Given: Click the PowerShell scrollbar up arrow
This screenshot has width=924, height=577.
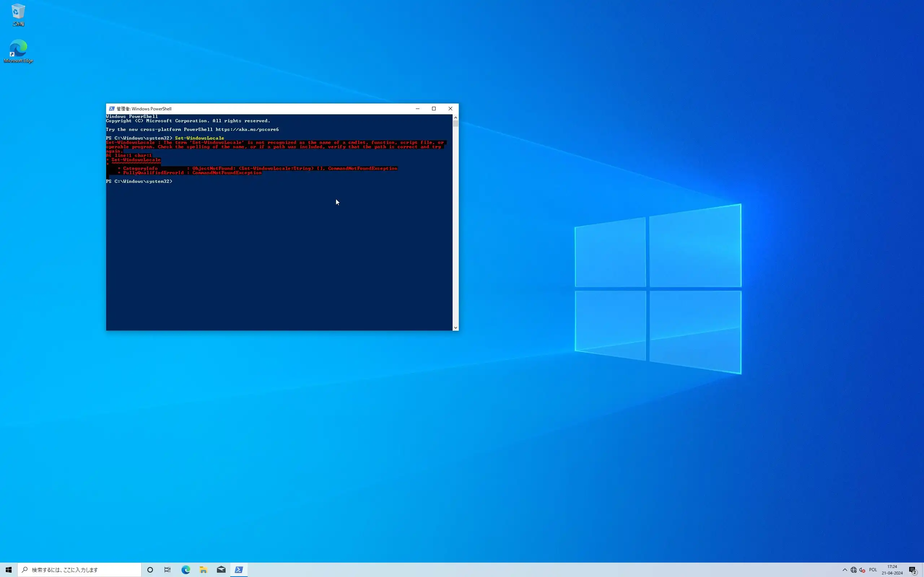Looking at the screenshot, I should (x=456, y=118).
